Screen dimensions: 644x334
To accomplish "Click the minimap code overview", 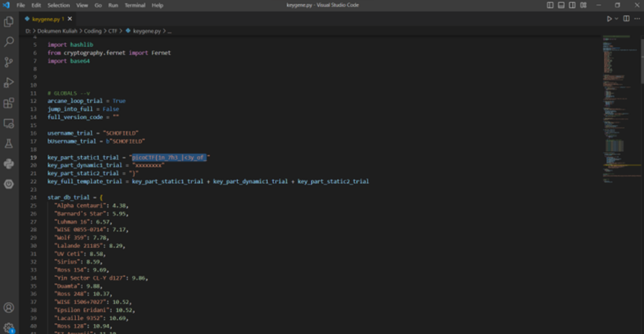I will (618, 102).
